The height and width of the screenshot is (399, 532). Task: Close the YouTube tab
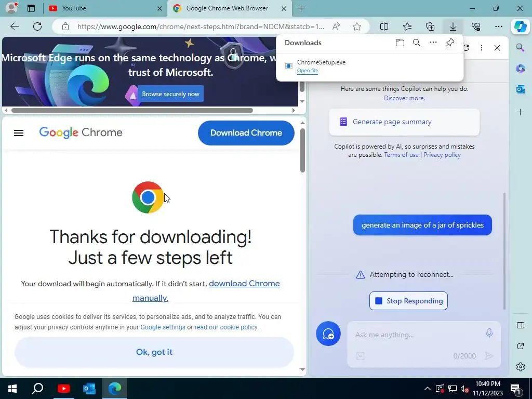(160, 8)
